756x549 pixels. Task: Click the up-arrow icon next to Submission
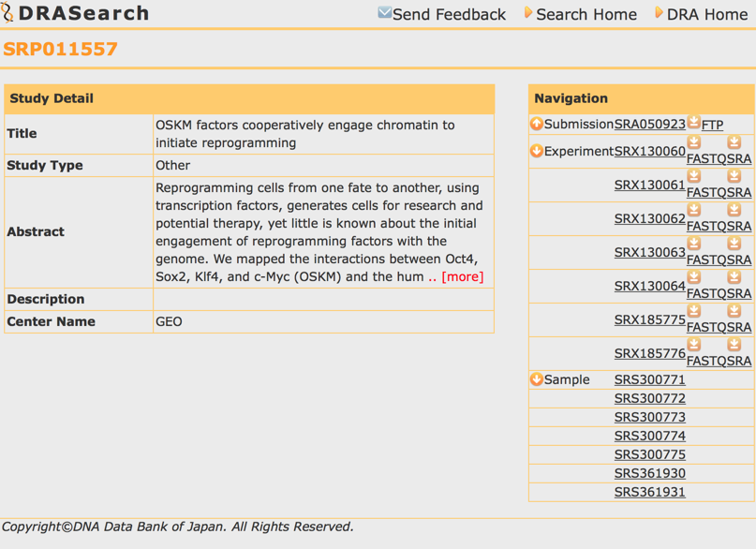coord(536,124)
